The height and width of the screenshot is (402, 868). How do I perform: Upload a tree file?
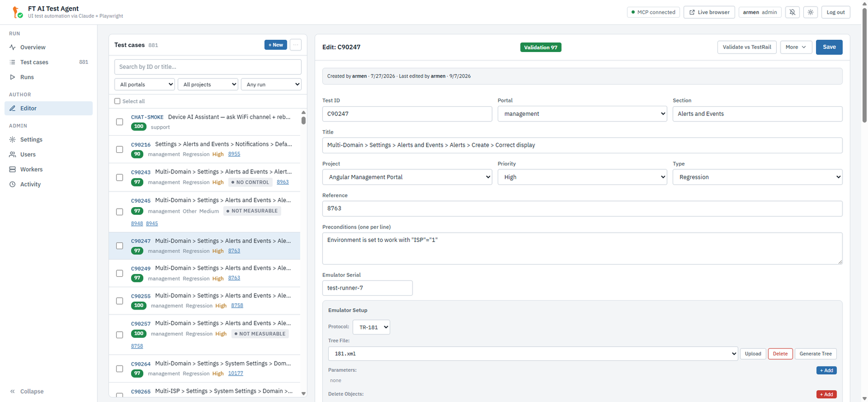click(752, 354)
